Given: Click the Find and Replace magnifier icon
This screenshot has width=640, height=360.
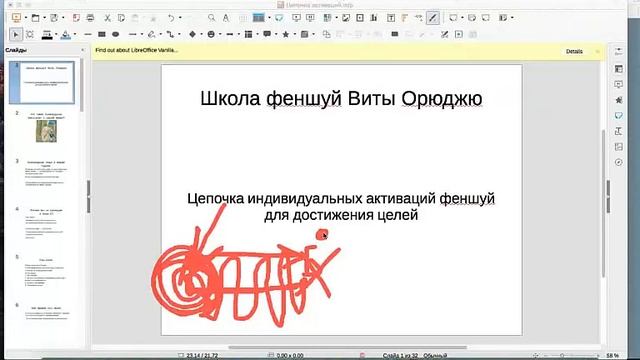Looking at the screenshot, I should [x=211, y=18].
